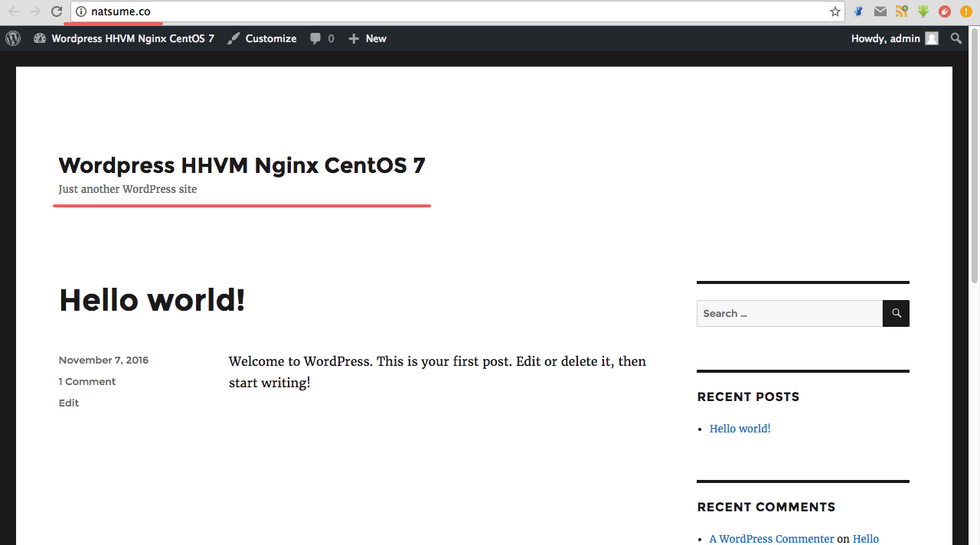Click the admin bar search magnifier
The height and width of the screenshot is (545, 980).
[956, 38]
